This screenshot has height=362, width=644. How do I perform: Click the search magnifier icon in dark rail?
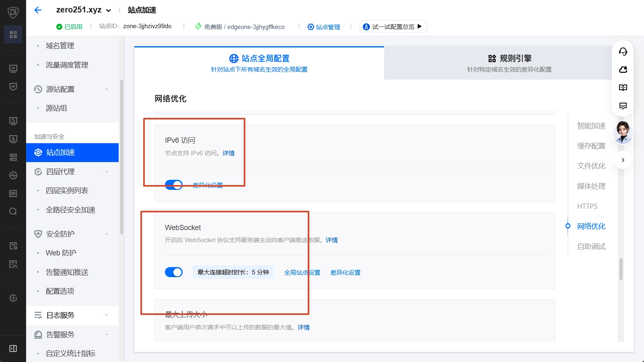point(13,212)
